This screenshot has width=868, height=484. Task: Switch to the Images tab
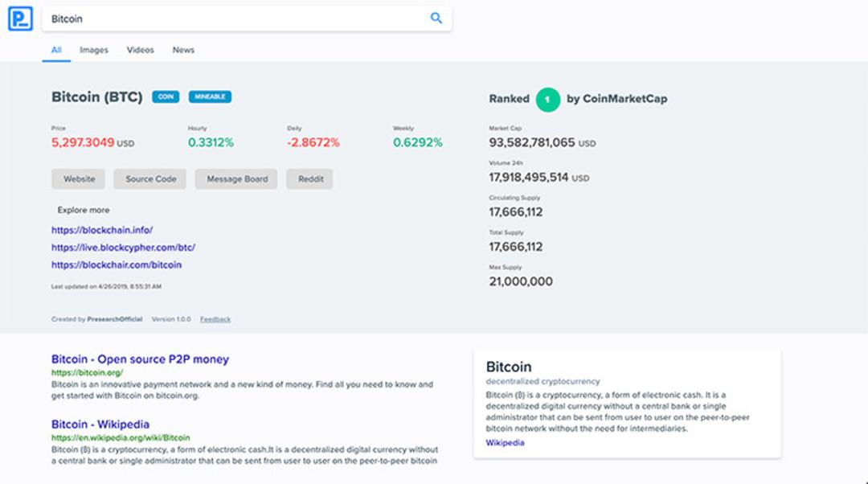pos(94,50)
